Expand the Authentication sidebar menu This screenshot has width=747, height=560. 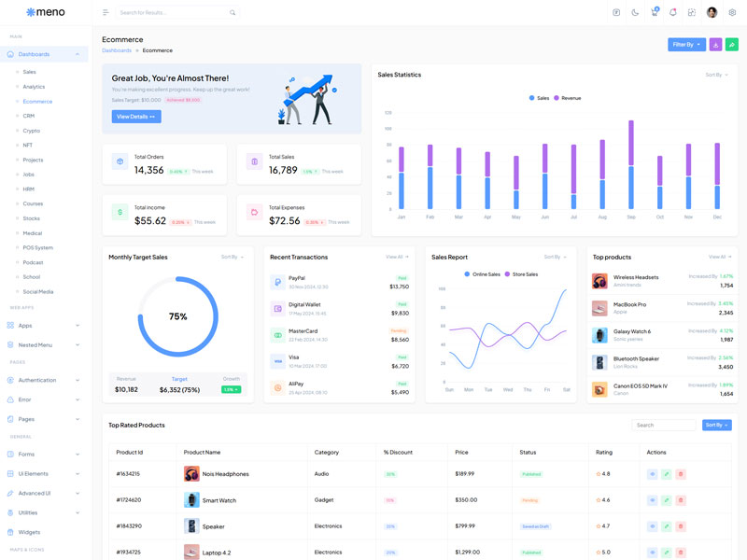44,380
